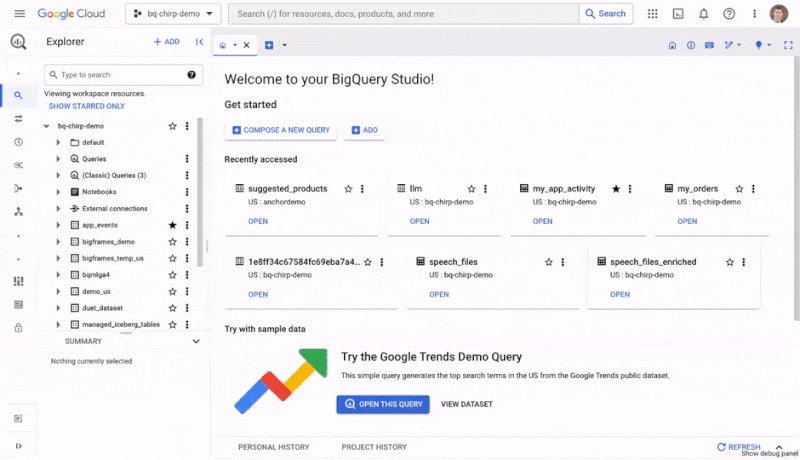800x460 pixels.
Task: Click Compose a New Query
Action: coord(281,130)
